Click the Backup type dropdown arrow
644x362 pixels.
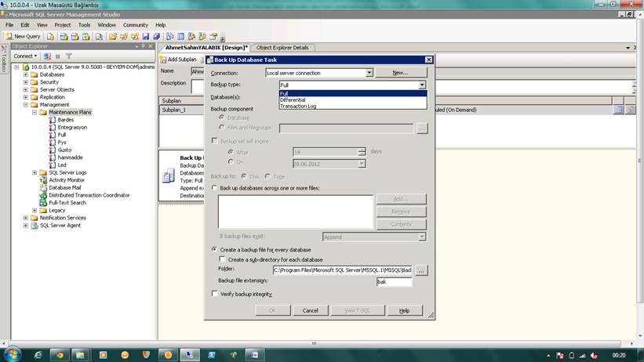pyautogui.click(x=422, y=85)
